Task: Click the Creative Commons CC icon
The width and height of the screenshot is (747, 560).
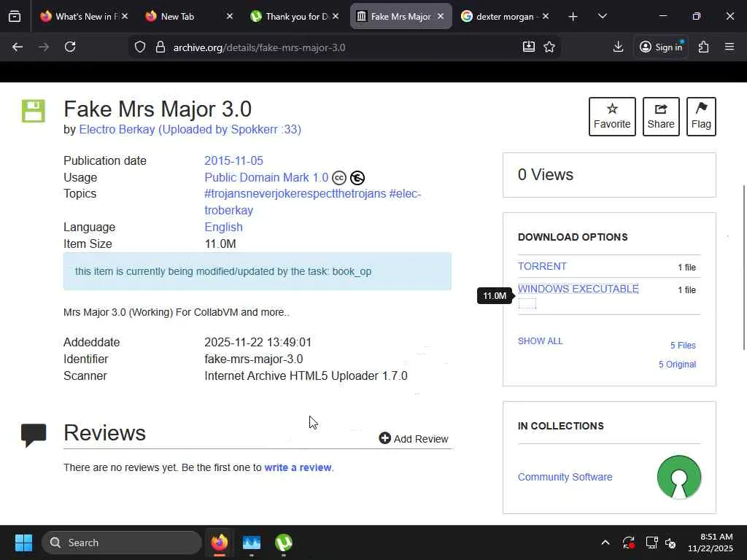Action: [x=339, y=178]
